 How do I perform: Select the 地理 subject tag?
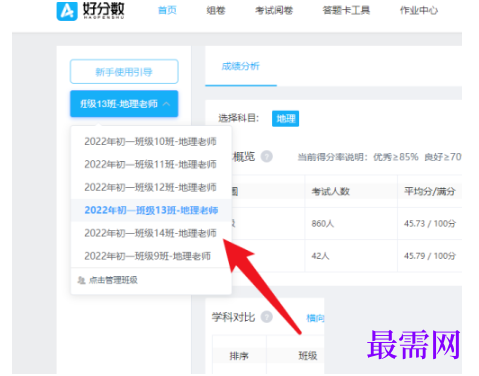[285, 119]
